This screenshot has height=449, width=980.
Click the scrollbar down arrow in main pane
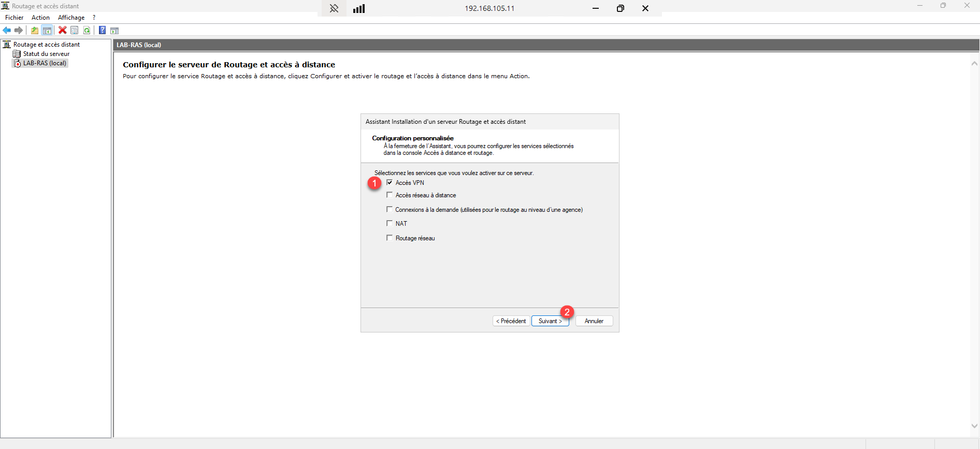click(x=974, y=426)
